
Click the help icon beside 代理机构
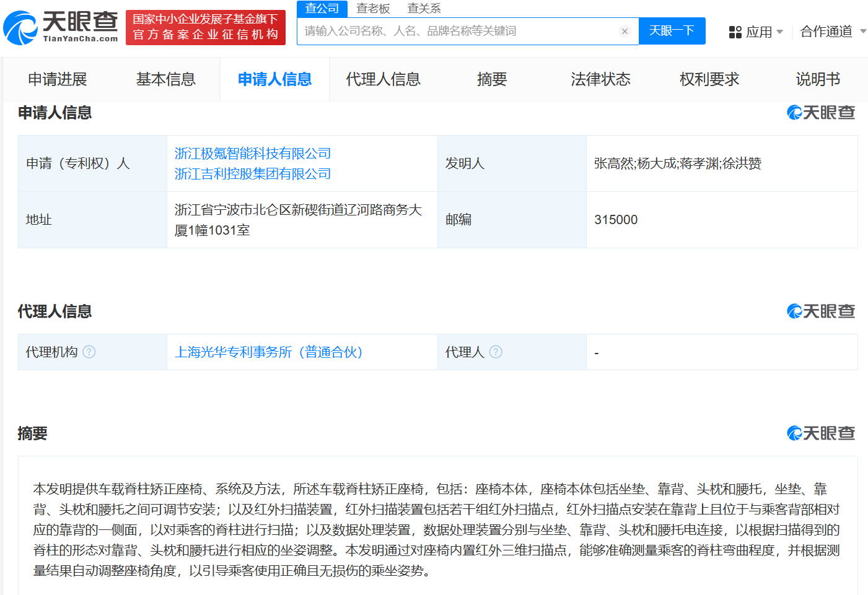pyautogui.click(x=89, y=352)
